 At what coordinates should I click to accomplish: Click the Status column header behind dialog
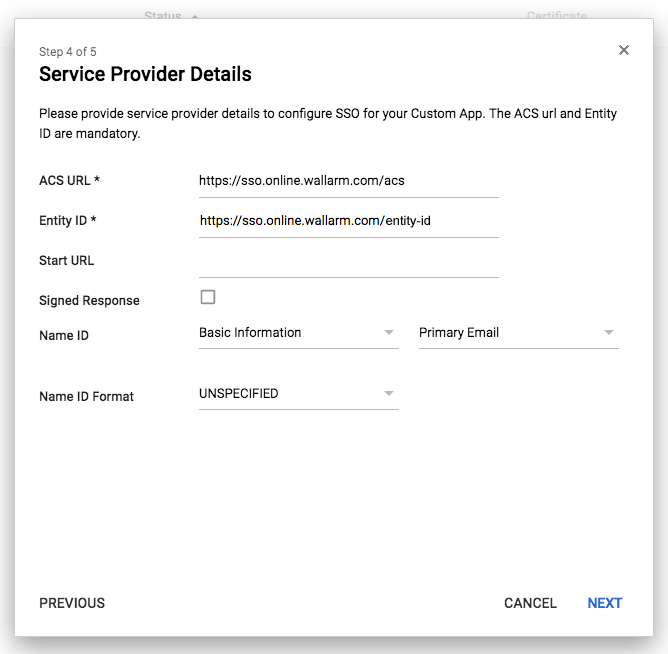[163, 15]
